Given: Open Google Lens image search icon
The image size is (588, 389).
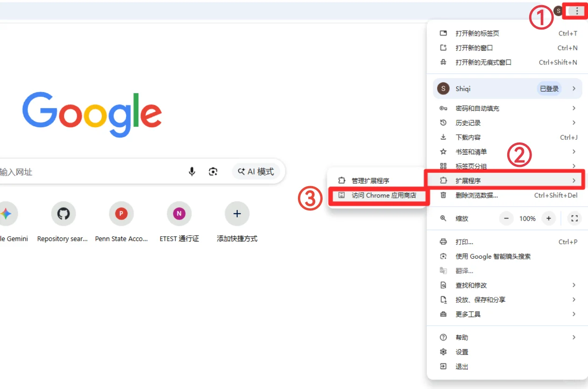Looking at the screenshot, I should (213, 172).
